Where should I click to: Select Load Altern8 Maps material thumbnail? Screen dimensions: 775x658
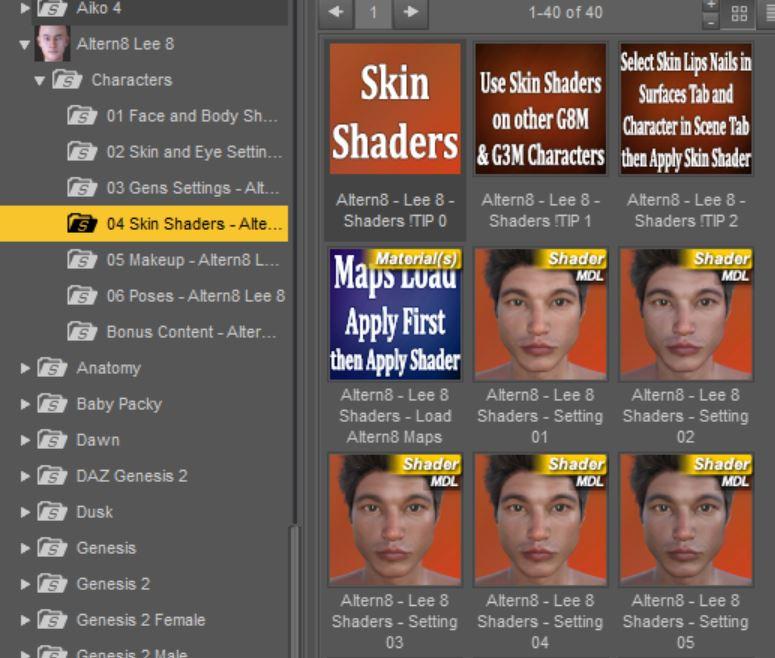click(x=395, y=314)
